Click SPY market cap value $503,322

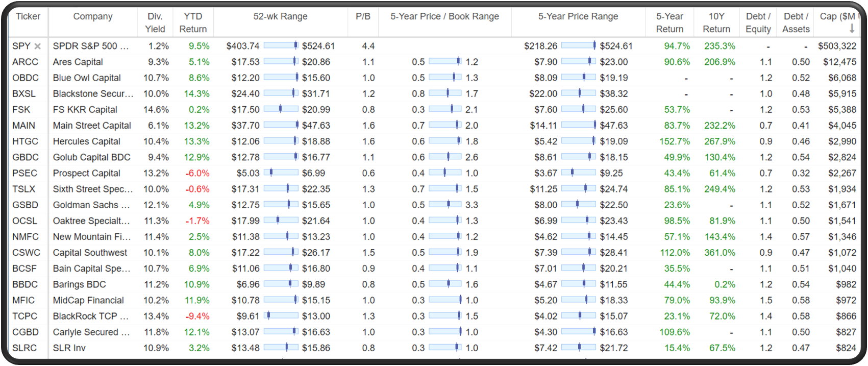point(837,46)
